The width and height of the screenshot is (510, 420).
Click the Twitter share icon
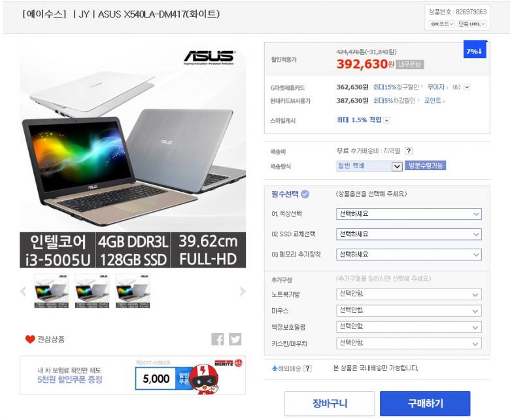coord(235,339)
